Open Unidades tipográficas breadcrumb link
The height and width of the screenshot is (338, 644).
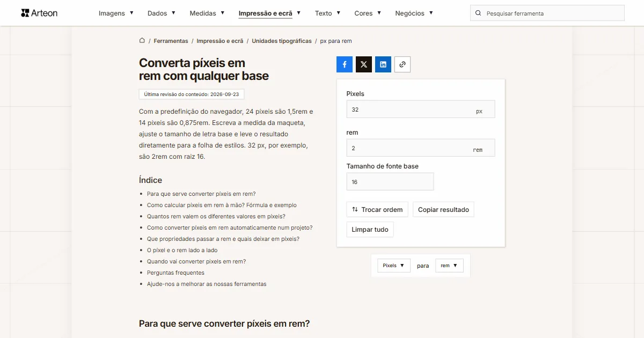pyautogui.click(x=282, y=41)
